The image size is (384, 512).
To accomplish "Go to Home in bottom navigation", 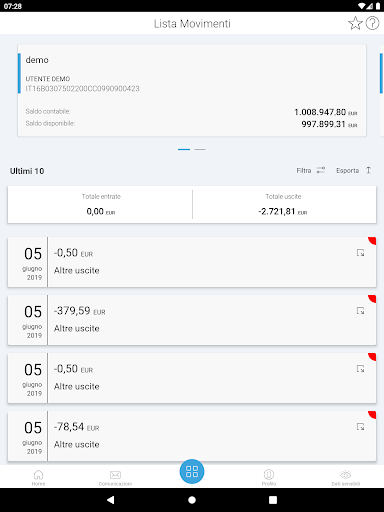I will pyautogui.click(x=38, y=477).
